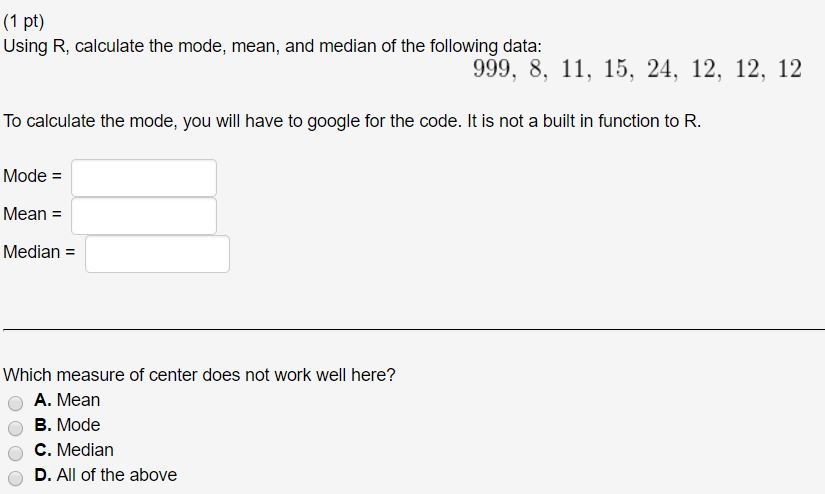The image size is (825, 494).
Task: Click the value 24 in the data list
Action: [x=659, y=69]
